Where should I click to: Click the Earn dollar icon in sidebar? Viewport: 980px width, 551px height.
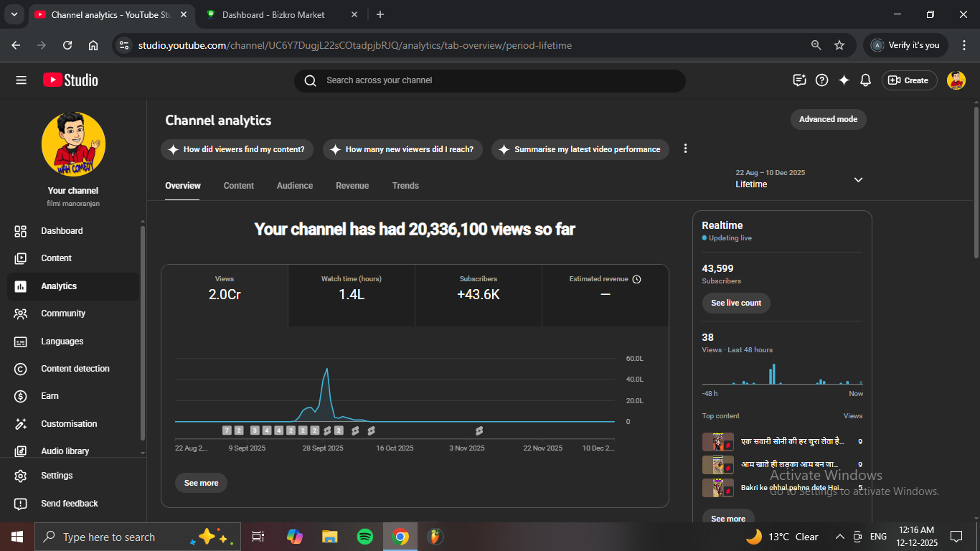click(21, 396)
